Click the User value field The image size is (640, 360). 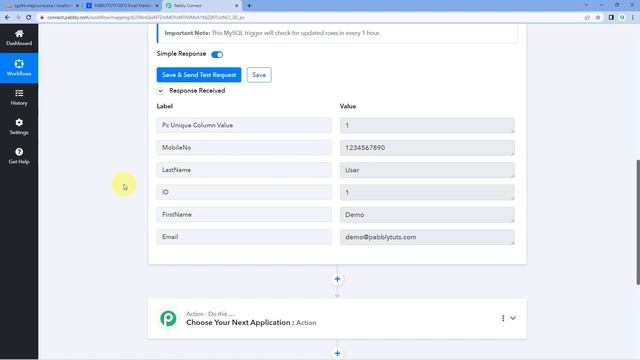pos(427,170)
